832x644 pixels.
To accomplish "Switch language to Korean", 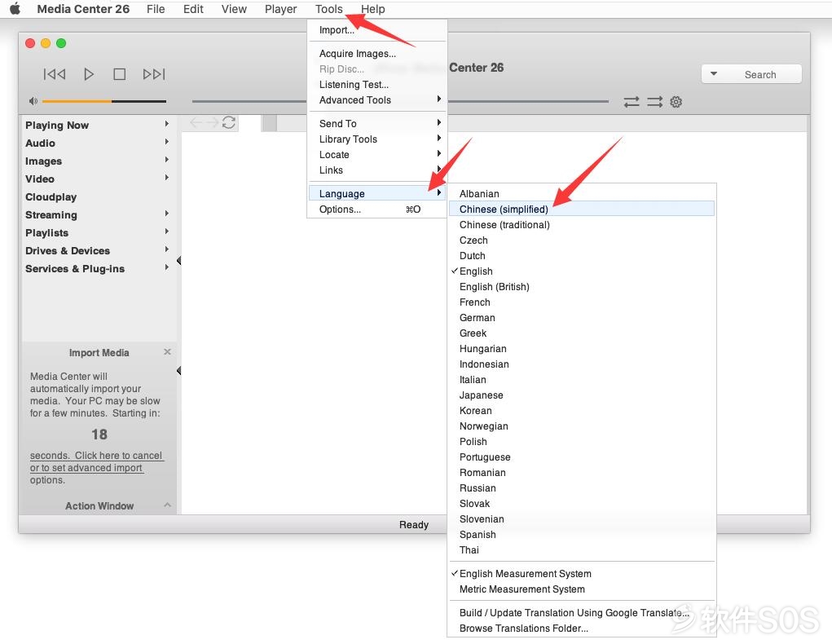I will [x=582, y=410].
